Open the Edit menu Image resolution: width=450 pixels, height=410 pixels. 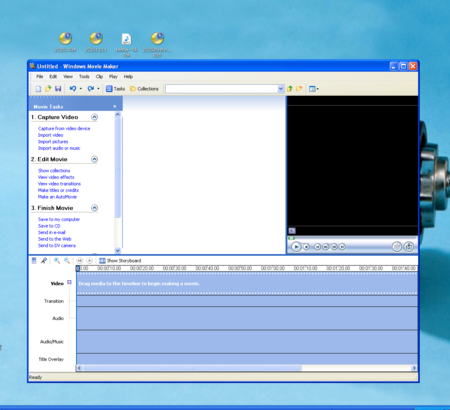(x=53, y=76)
